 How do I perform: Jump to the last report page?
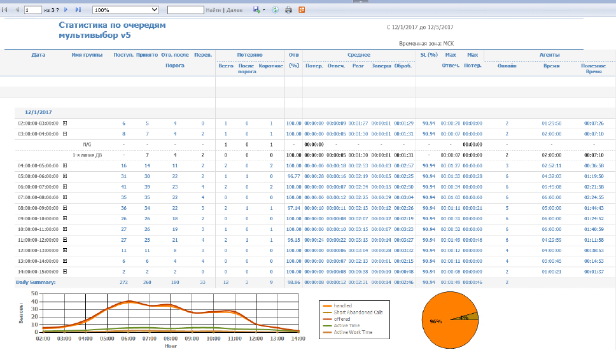[x=78, y=10]
